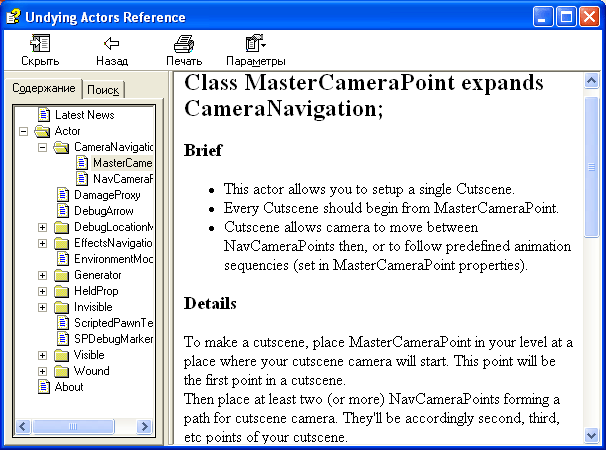Collapse the CameraNavigation tree node
Screen dimensions: 606x450
pyautogui.click(x=43, y=147)
